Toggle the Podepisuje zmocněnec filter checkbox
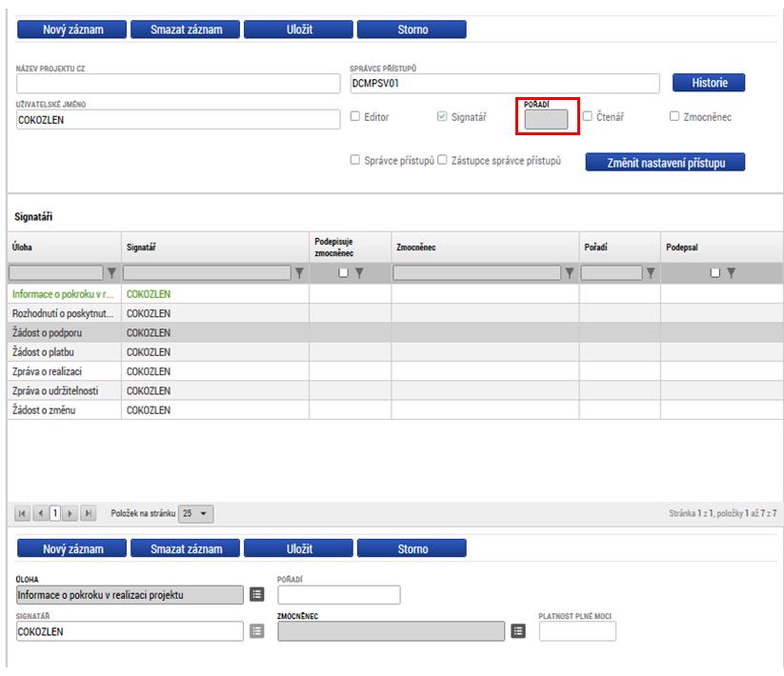Screen dimensions: 784x676 tap(343, 273)
